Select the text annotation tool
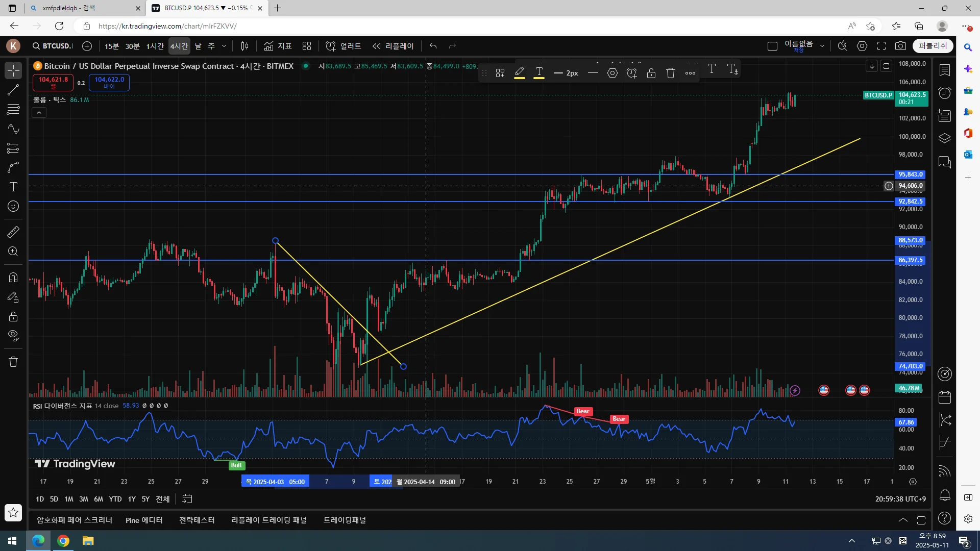Screen dimensions: 980x551 coord(13,187)
